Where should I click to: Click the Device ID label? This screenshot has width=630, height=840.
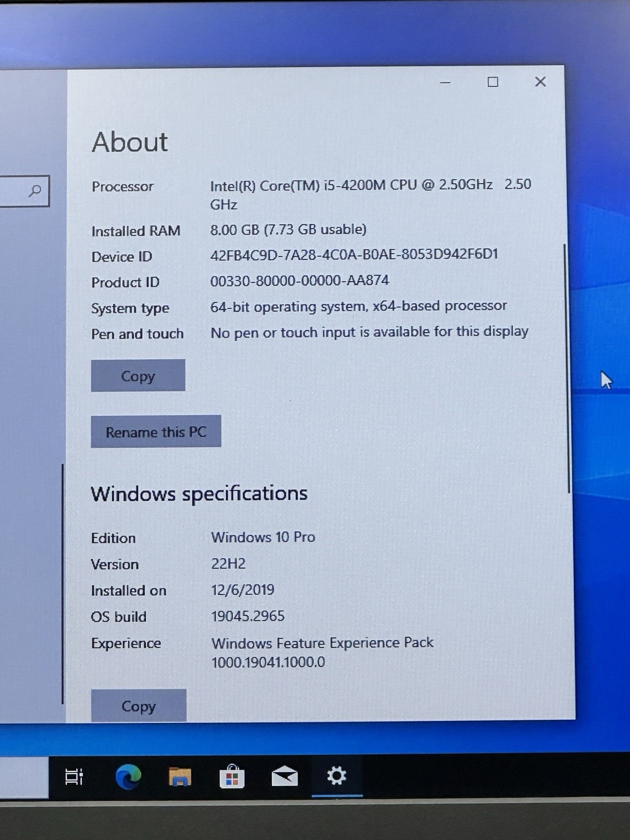[122, 257]
